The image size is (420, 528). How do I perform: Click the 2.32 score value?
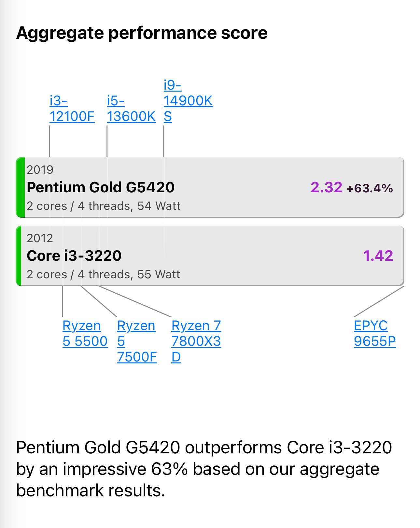(326, 187)
